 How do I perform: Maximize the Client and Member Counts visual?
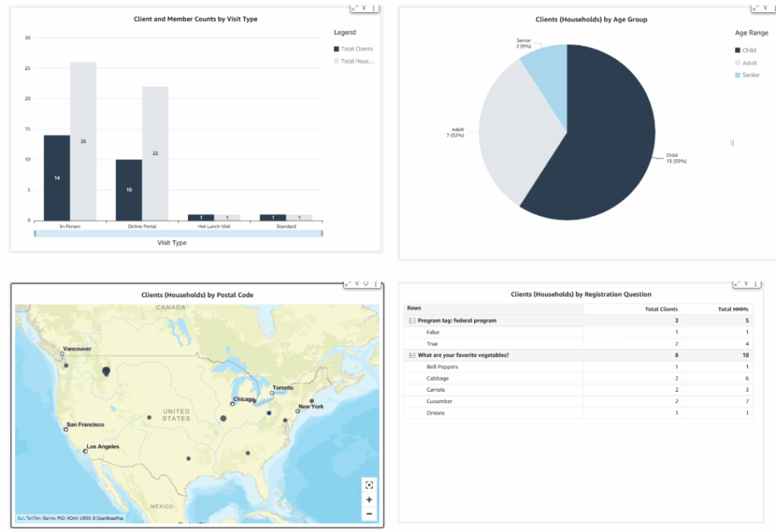point(355,8)
